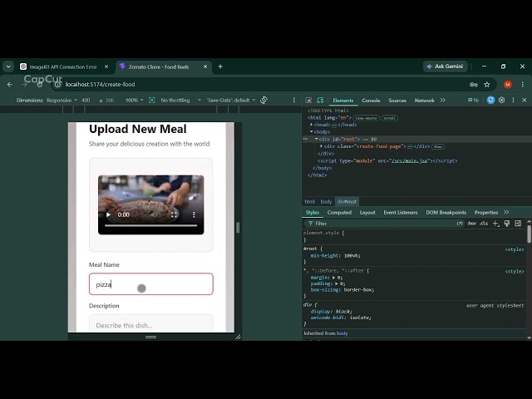The image size is (532, 399).
Task: Switch to the Console tab
Action: (x=371, y=101)
